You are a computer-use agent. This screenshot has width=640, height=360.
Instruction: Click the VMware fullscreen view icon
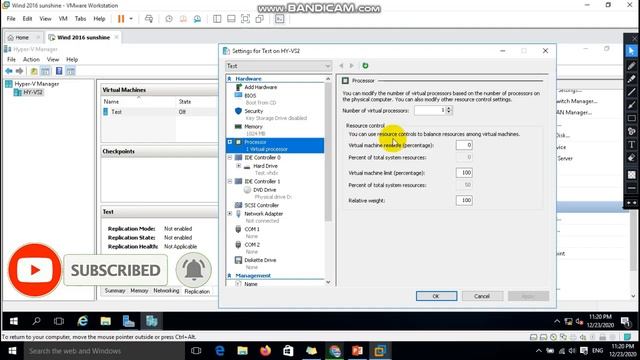click(x=245, y=19)
